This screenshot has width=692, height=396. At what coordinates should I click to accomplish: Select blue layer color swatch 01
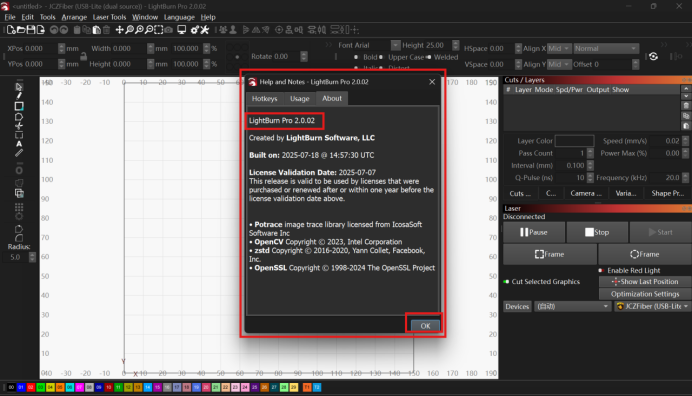pos(21,387)
